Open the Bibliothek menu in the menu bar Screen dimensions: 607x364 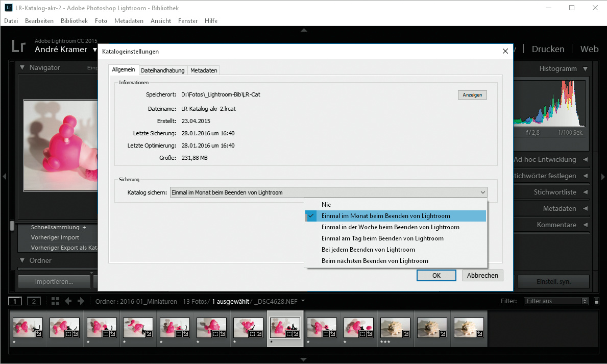coord(74,21)
